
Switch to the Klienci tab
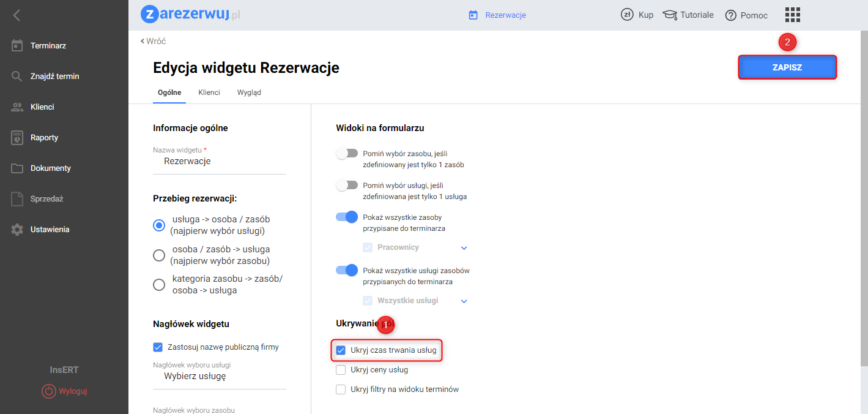209,92
